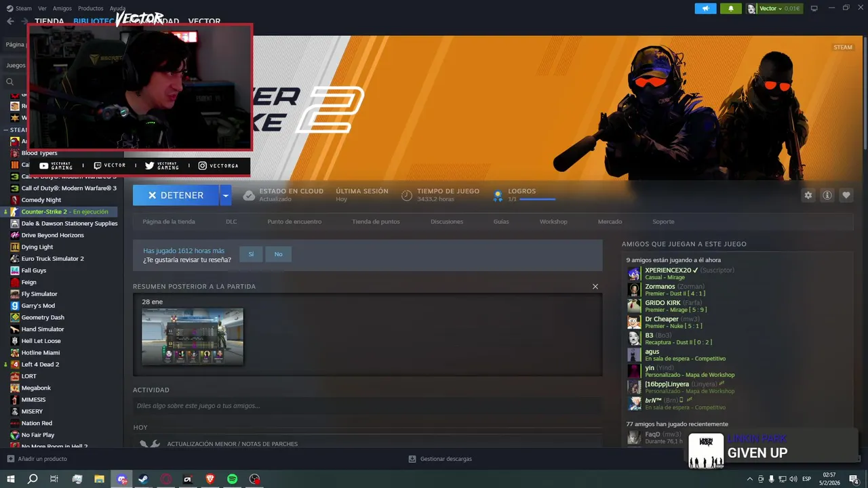Click the Gestionar descargas download icon
This screenshot has height=488, width=868.
[412, 459]
